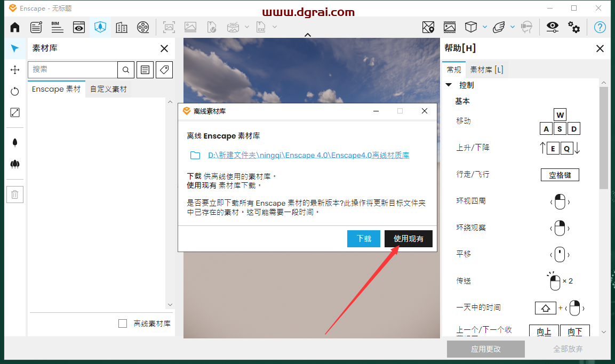
Task: Click the magnifier search button
Action: [x=126, y=70]
